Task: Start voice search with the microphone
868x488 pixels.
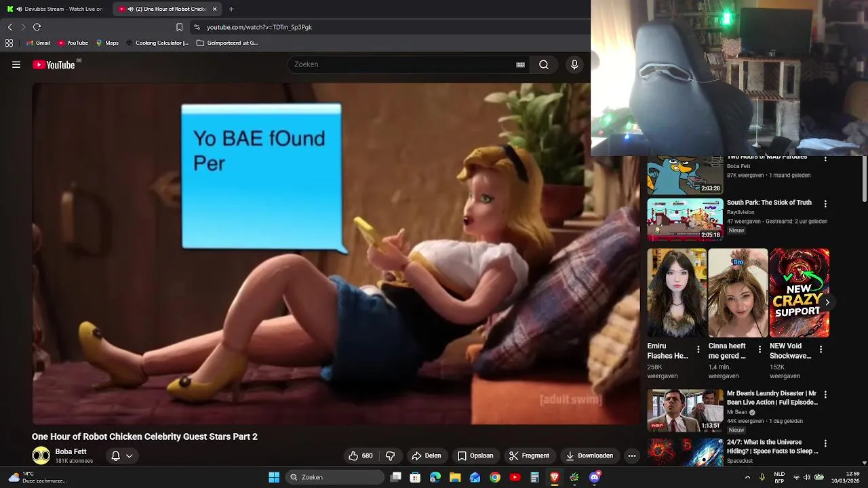Action: [x=574, y=64]
